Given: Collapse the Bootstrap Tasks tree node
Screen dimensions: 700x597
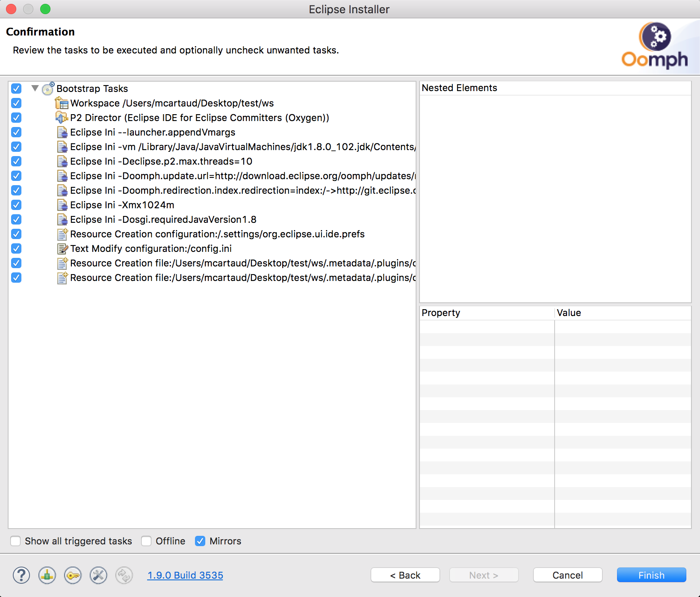Looking at the screenshot, I should click(x=35, y=89).
